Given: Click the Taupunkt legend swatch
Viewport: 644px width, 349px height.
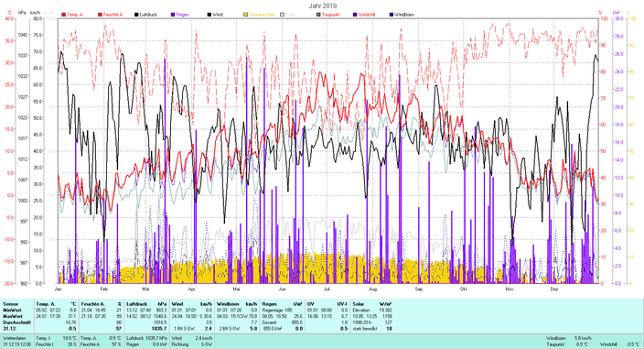Looking at the screenshot, I should pyautogui.click(x=319, y=15).
